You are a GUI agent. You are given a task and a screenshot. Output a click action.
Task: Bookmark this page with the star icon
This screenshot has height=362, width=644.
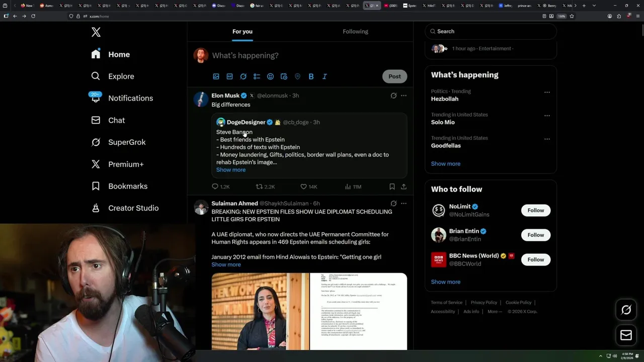tap(572, 16)
